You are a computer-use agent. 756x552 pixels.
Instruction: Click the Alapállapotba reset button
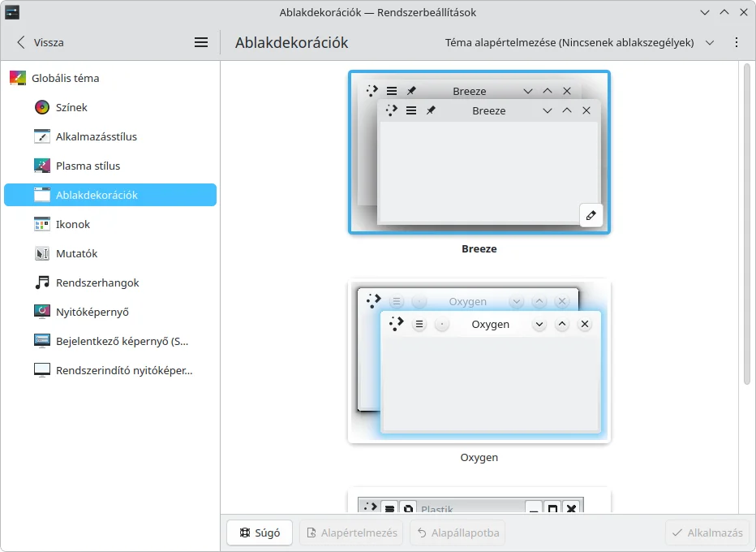(x=457, y=533)
